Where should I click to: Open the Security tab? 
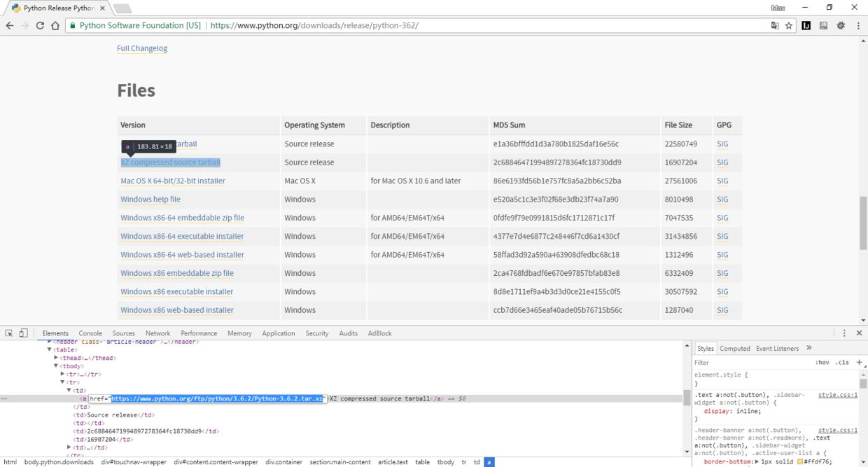[316, 333]
